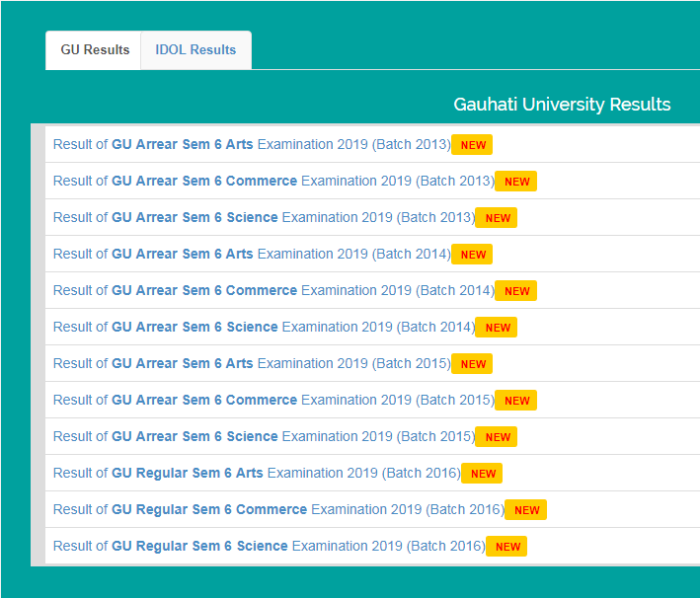Click NEW badge beside Arts Batch 2013

tap(472, 145)
